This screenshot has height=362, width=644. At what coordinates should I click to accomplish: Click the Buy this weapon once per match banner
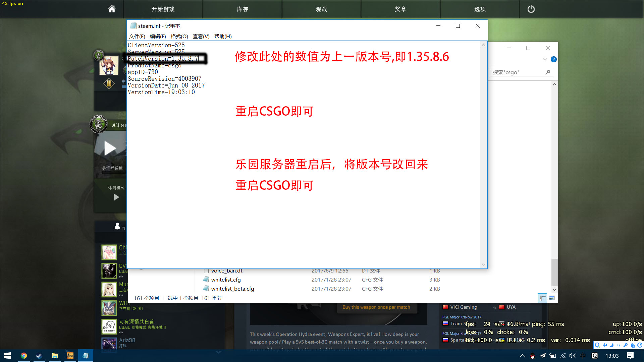pyautogui.click(x=376, y=307)
